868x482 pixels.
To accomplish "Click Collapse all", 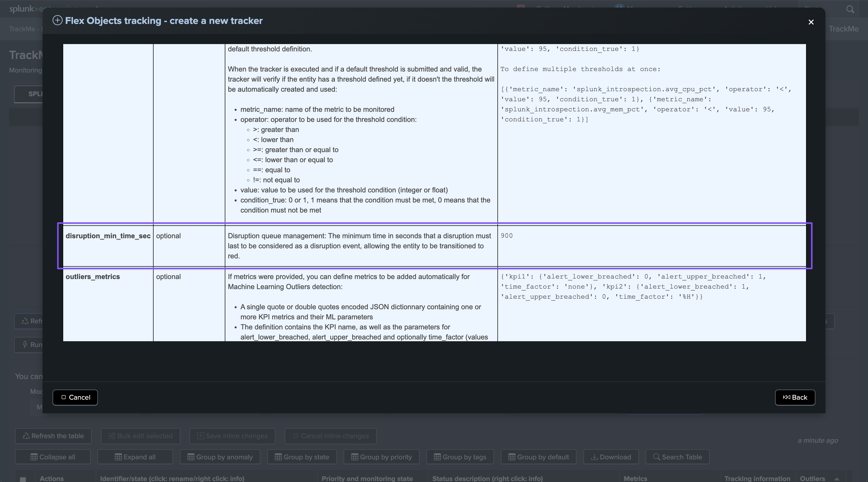I will [x=53, y=457].
